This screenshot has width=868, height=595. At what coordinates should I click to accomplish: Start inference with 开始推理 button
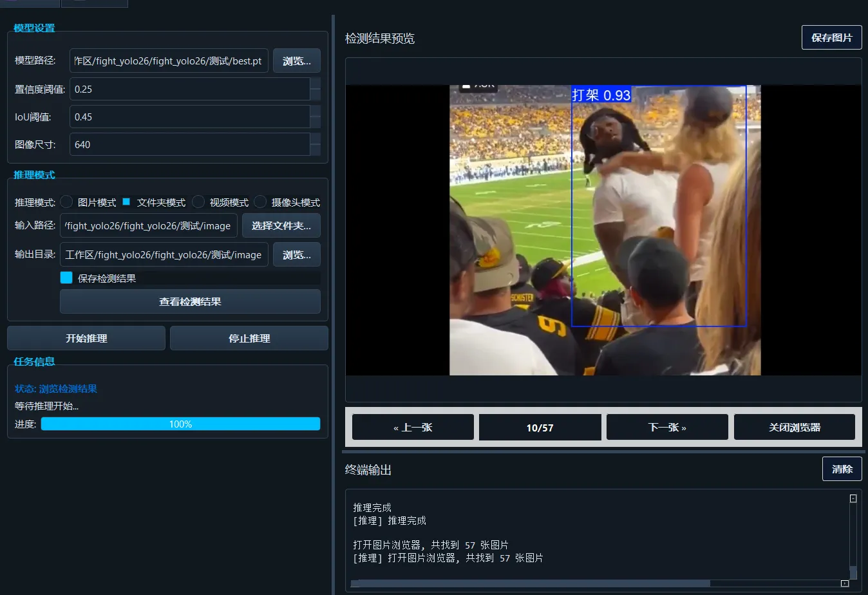coord(86,338)
